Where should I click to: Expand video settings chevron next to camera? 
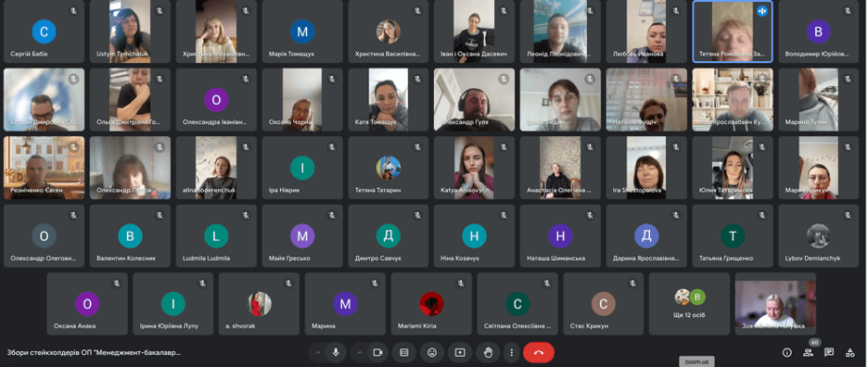click(x=361, y=352)
